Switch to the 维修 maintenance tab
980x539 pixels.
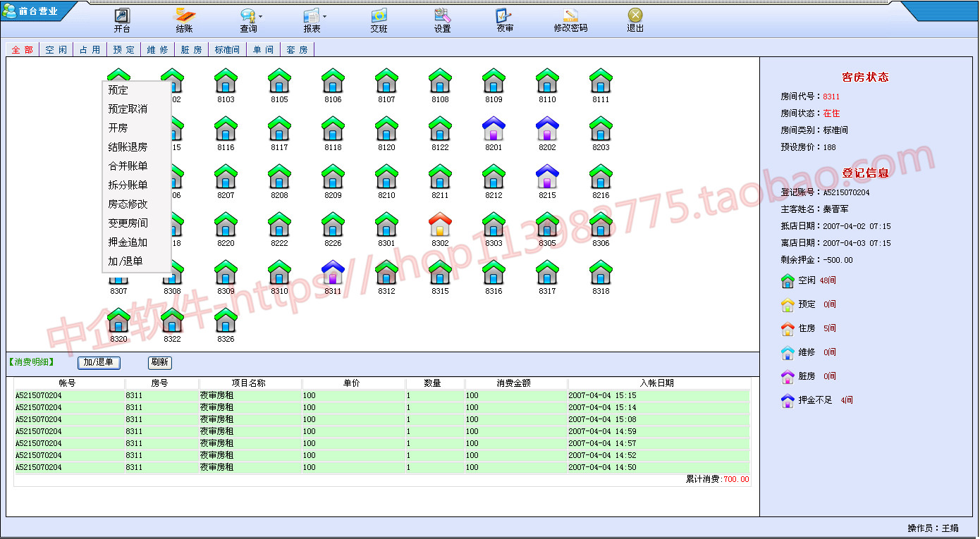(x=158, y=49)
